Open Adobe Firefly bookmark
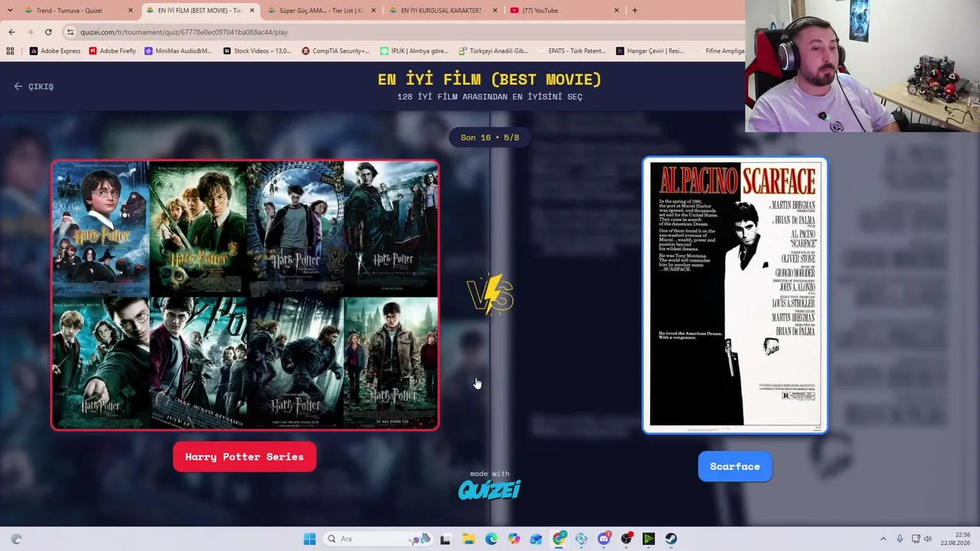 click(x=113, y=51)
